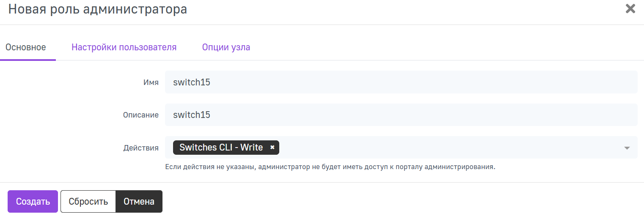This screenshot has width=644, height=219.
Task: Click the Имя field label
Action: tap(151, 82)
